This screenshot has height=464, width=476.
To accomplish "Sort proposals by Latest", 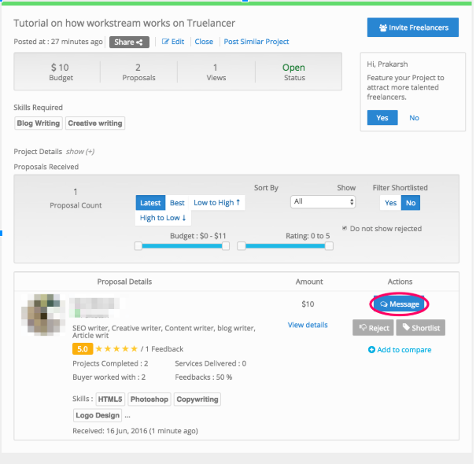I will [151, 203].
